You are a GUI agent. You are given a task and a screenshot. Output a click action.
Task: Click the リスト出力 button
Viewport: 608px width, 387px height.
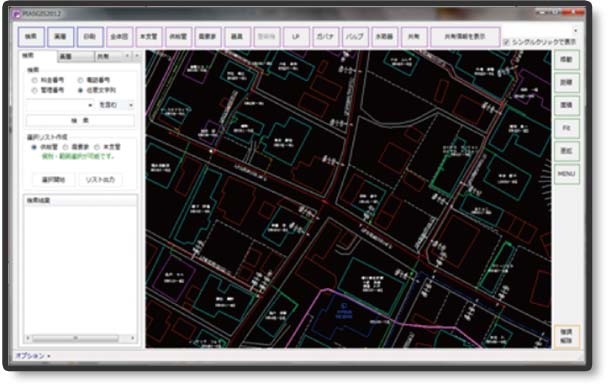click(x=100, y=180)
